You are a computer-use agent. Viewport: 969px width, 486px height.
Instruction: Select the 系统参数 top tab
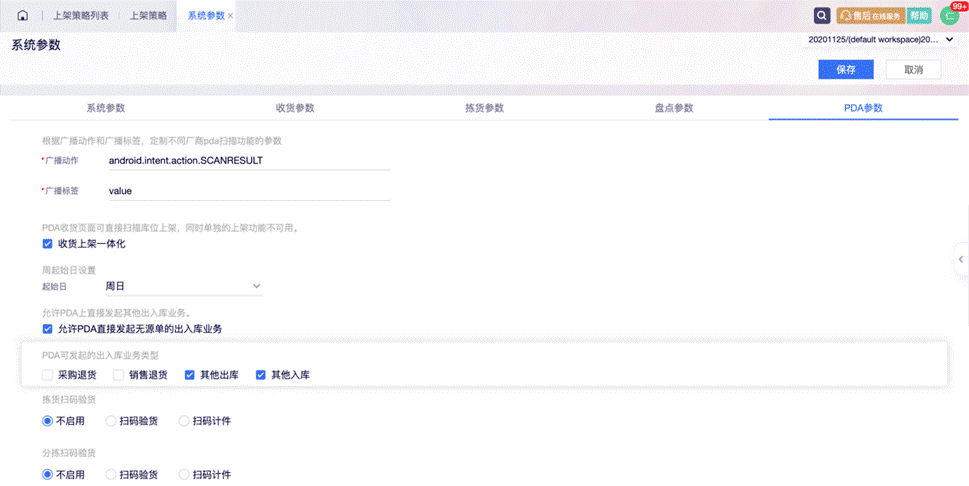point(206,16)
